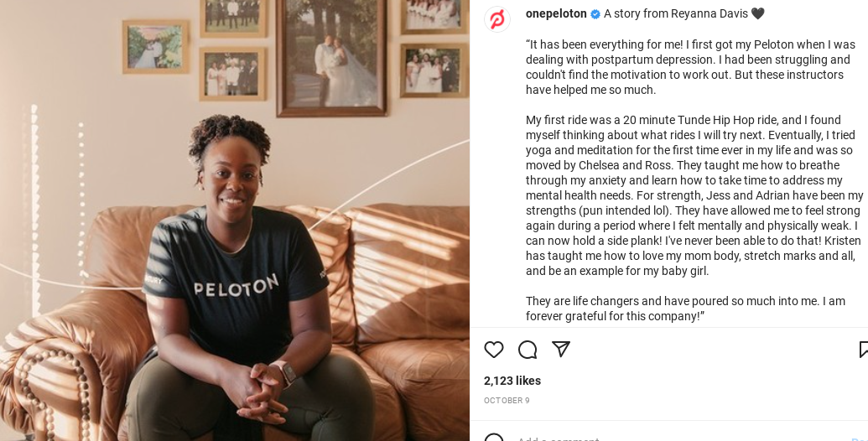Click the blue verified badge
868x441 pixels.
tap(595, 14)
